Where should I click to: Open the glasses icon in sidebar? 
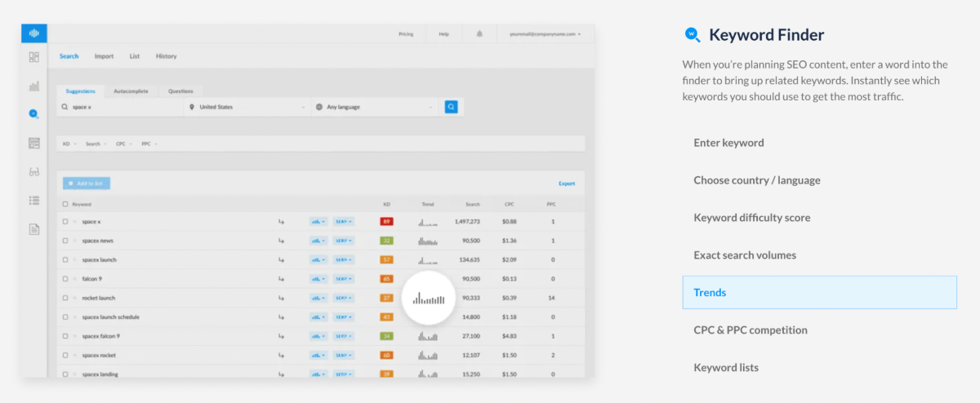(x=33, y=172)
